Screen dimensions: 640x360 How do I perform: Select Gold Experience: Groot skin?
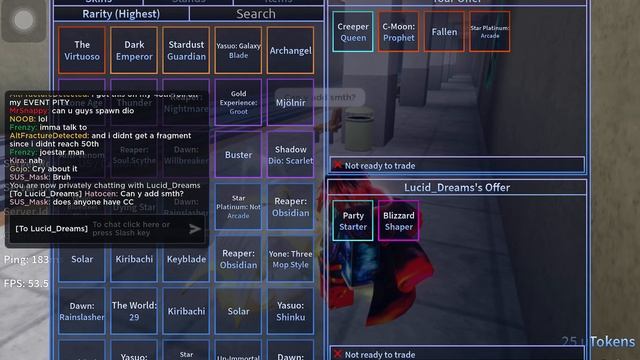pos(238,102)
